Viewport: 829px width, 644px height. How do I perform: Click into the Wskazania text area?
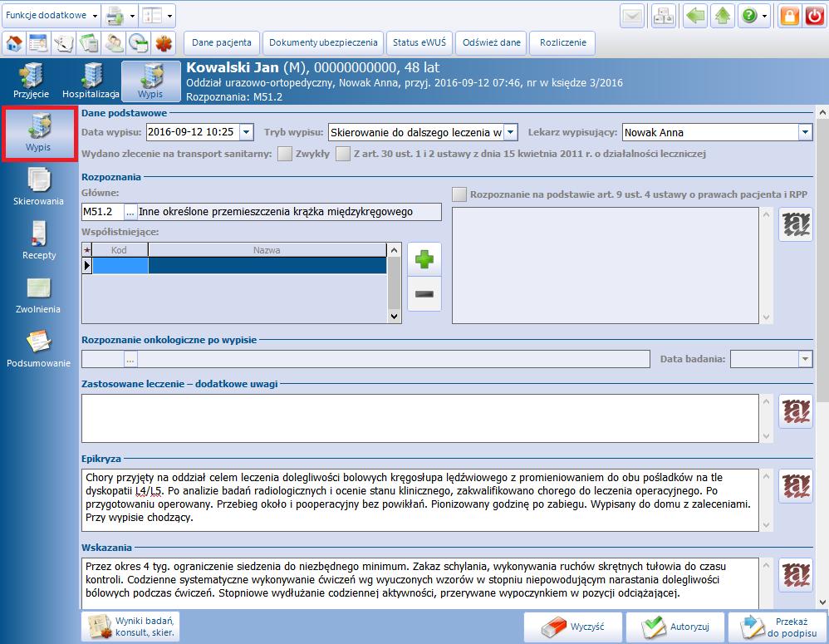point(420,583)
